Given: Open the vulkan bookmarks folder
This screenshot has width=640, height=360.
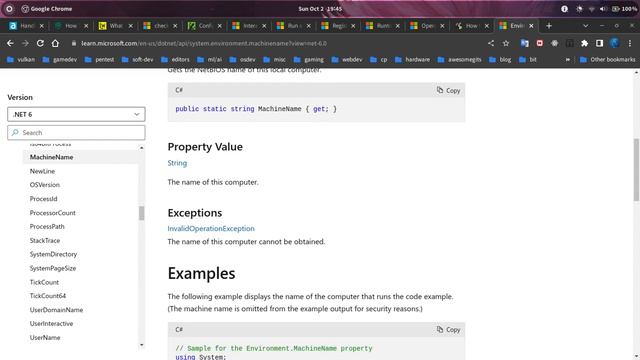Looking at the screenshot, I should coord(21,60).
